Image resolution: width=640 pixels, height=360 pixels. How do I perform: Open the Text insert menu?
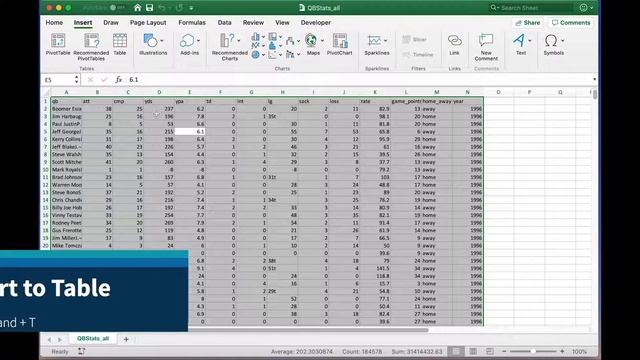tap(521, 44)
